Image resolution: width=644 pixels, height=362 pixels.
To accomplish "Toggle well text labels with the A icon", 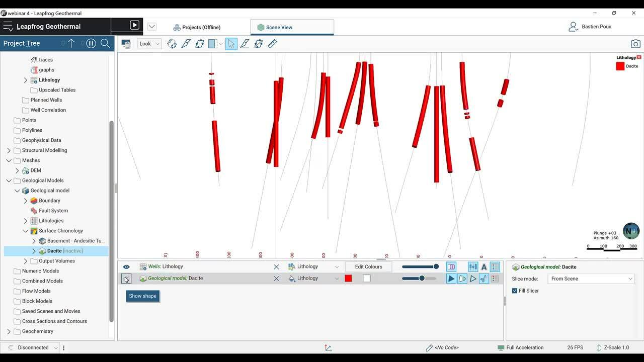I will click(484, 267).
